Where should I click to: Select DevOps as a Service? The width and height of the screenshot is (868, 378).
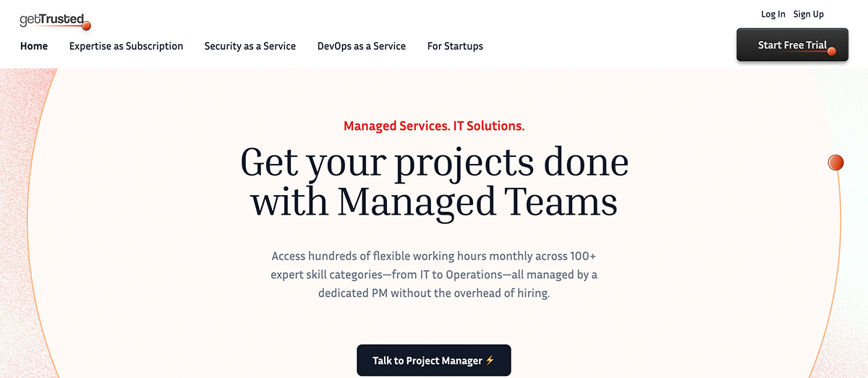(x=361, y=46)
